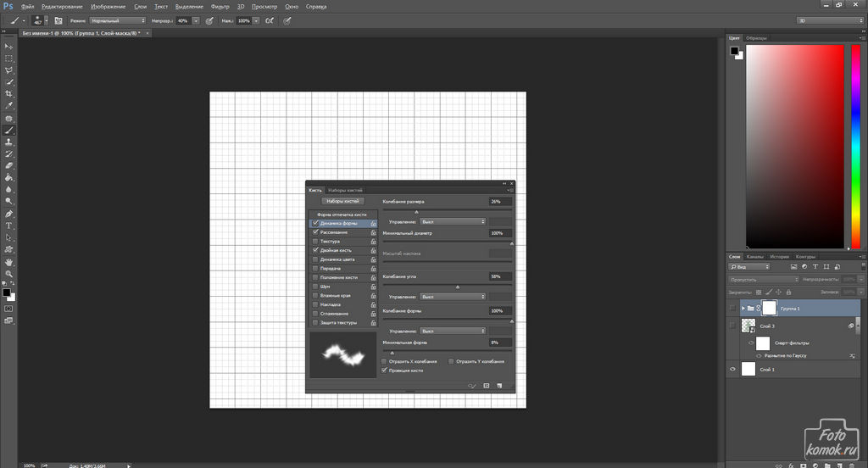Toggle tablet pressure for size icon
868x468 pixels.
tap(287, 20)
